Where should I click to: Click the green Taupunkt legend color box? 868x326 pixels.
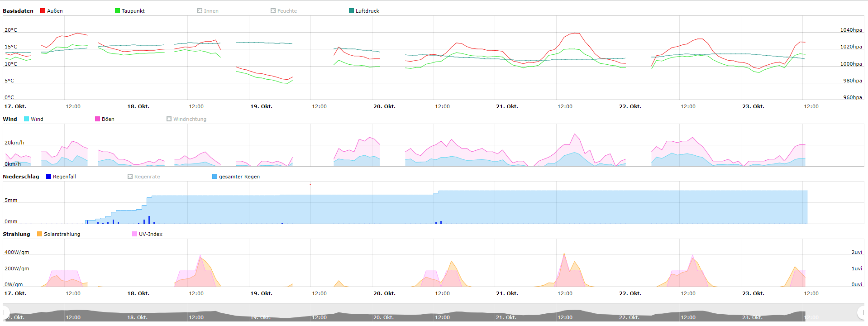(117, 11)
